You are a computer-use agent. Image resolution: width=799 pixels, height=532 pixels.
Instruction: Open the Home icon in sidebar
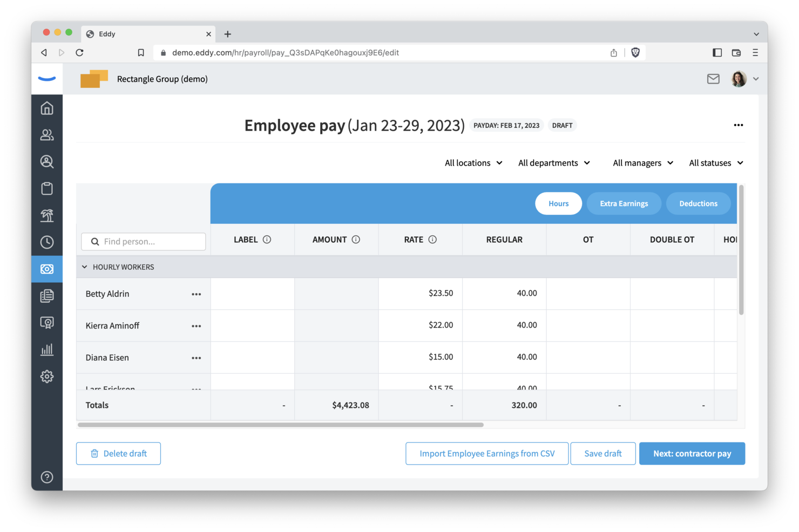[47, 108]
